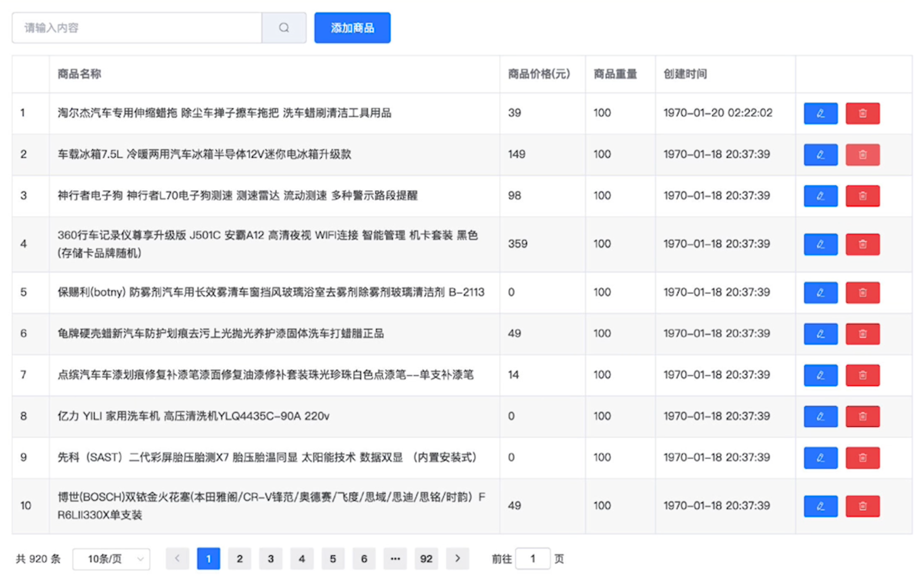Edit row 1 淘尔杰汽车专用伸缩蜡拖 product

pyautogui.click(x=821, y=114)
